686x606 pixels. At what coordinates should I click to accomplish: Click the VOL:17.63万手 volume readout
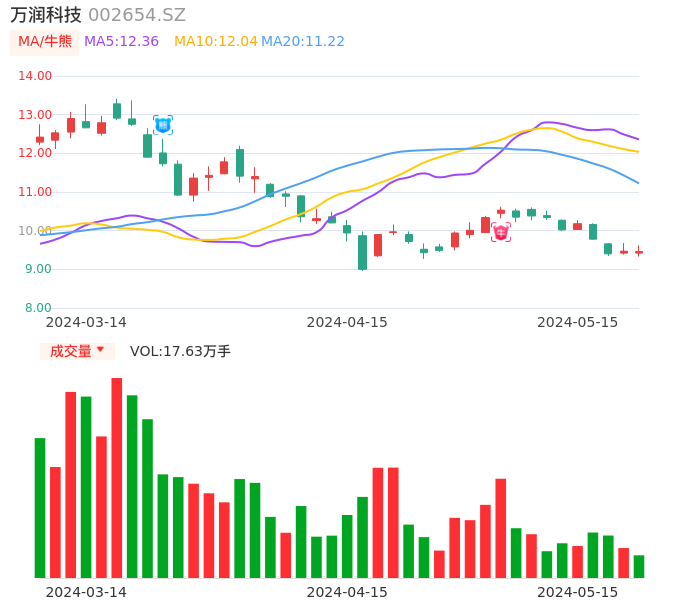(x=180, y=351)
